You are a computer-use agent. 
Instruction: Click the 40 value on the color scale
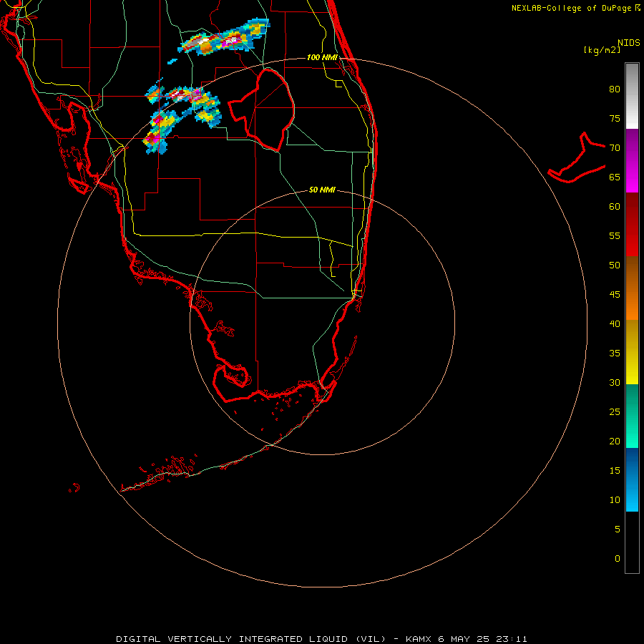[615, 324]
